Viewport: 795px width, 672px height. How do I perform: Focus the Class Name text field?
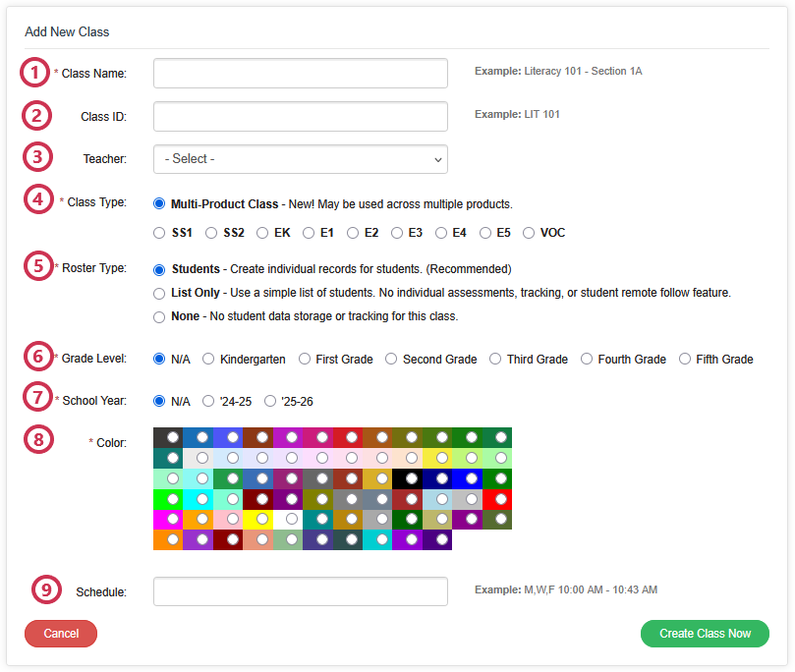point(300,73)
